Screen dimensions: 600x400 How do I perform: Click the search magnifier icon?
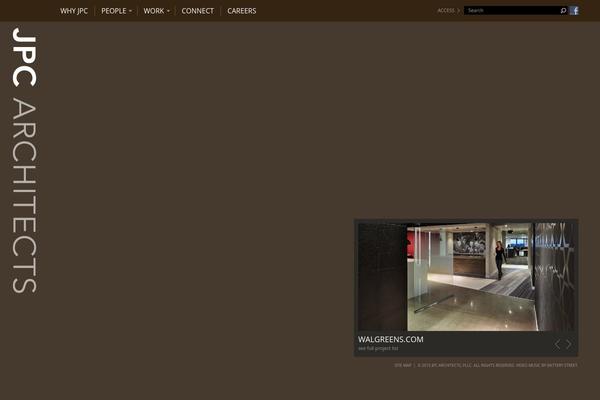(x=563, y=10)
